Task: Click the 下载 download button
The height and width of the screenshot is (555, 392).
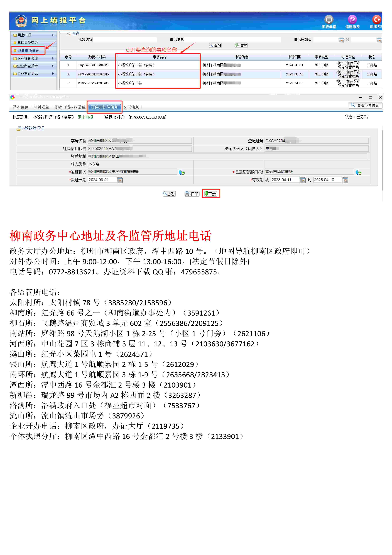Action: coord(211,194)
